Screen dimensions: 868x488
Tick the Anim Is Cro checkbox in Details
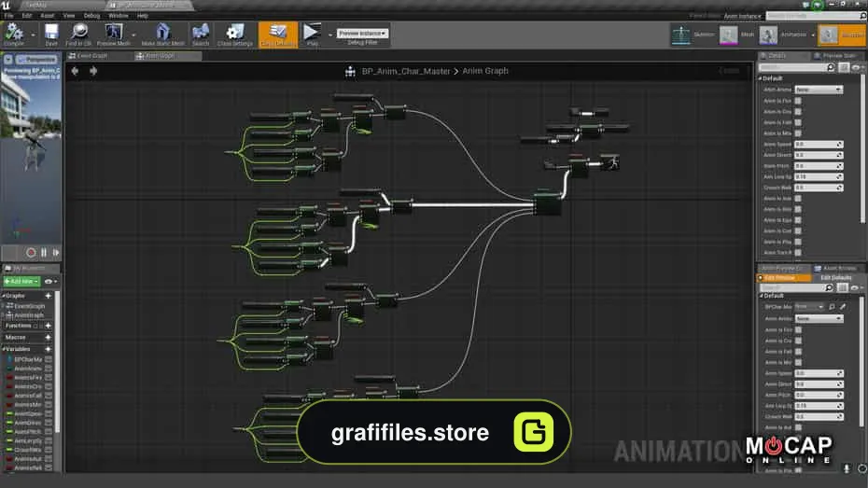[x=798, y=112]
